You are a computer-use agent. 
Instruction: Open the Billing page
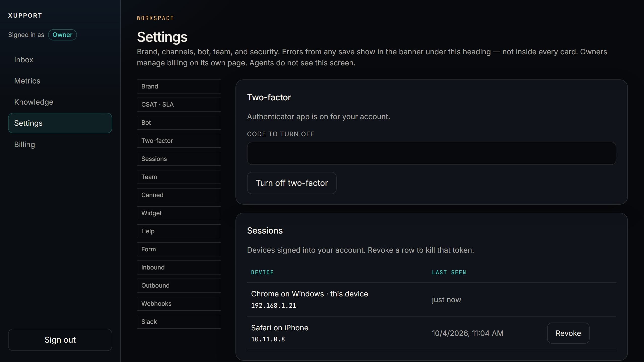point(60,144)
